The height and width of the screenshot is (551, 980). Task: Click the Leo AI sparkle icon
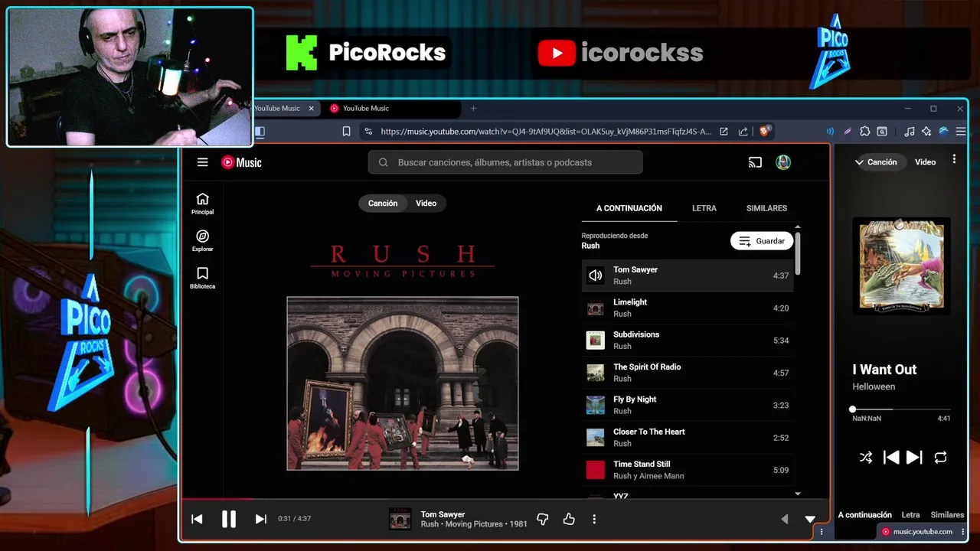point(926,132)
